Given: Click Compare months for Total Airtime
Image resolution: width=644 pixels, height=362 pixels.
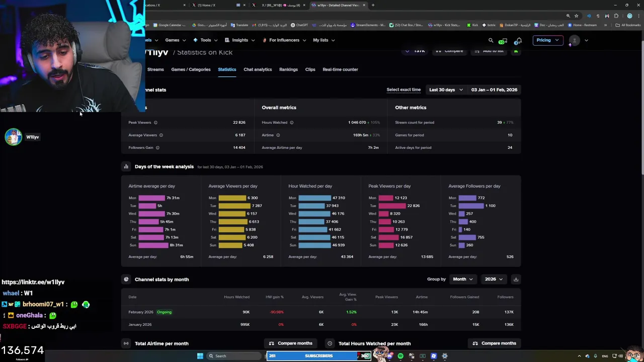Looking at the screenshot, I should 290,343.
